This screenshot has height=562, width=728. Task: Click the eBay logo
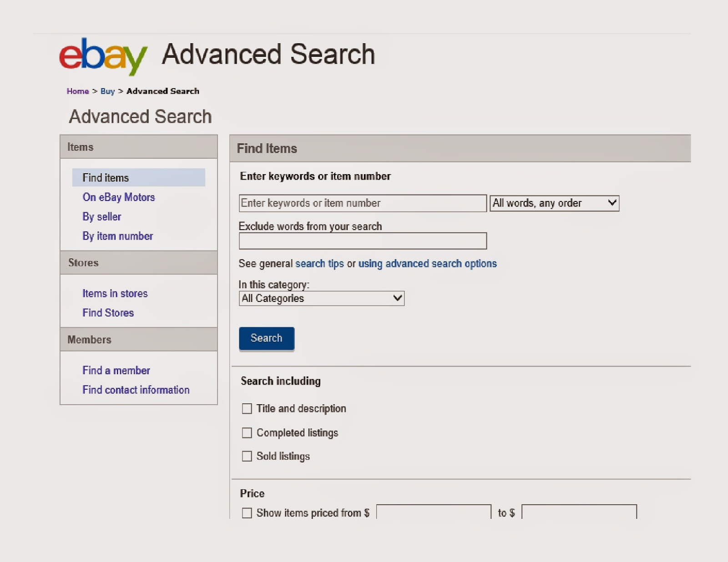coord(101,55)
